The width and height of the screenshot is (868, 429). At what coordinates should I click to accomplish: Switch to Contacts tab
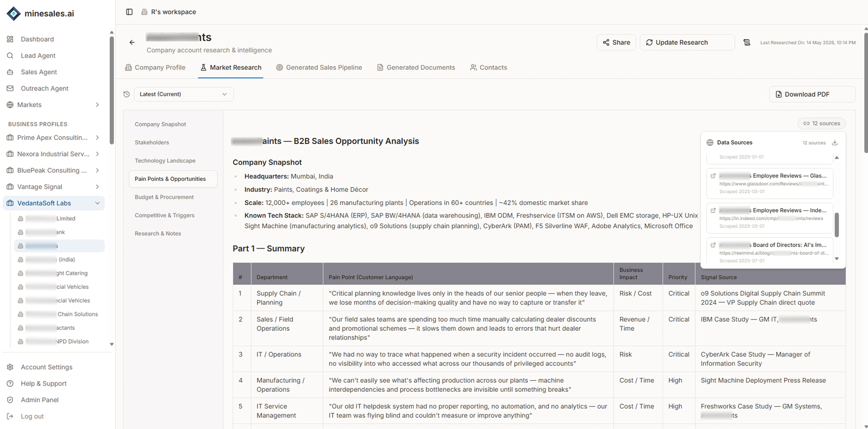488,67
